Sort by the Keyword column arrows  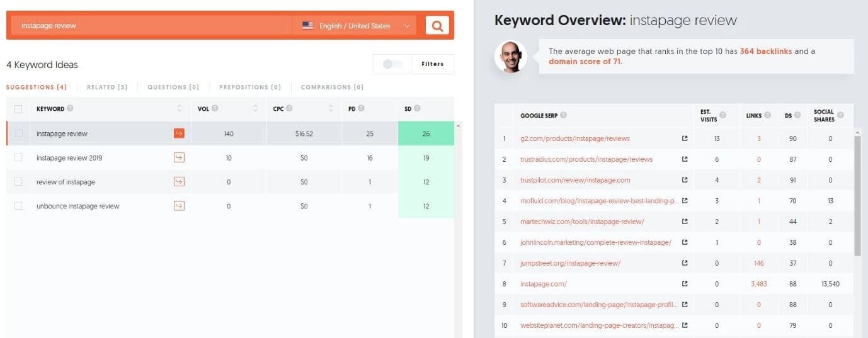tap(180, 109)
